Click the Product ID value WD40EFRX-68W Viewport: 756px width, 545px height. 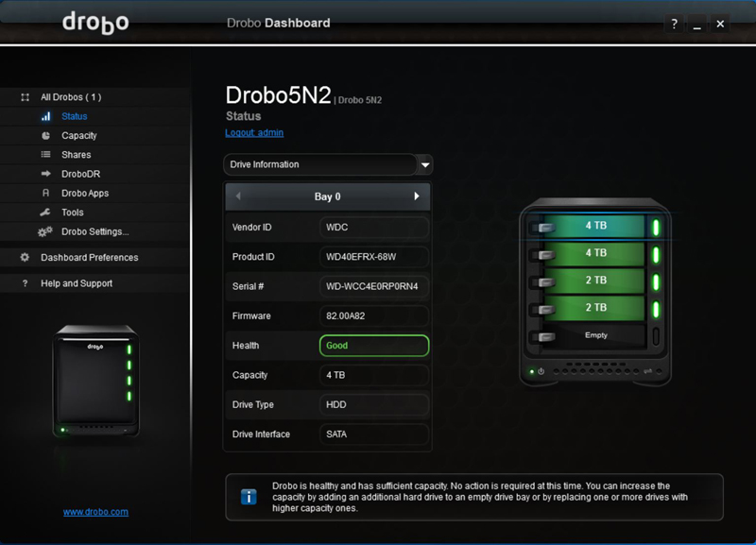point(374,257)
